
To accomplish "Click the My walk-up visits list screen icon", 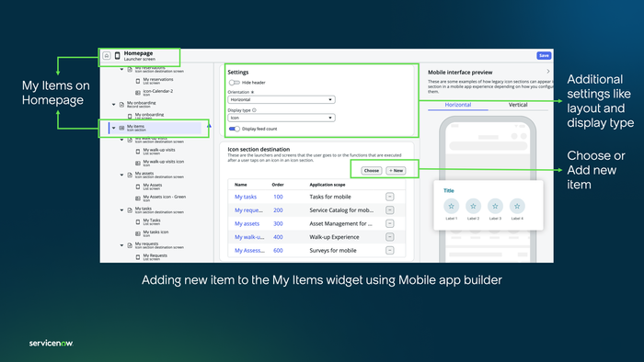I will pos(138,152).
